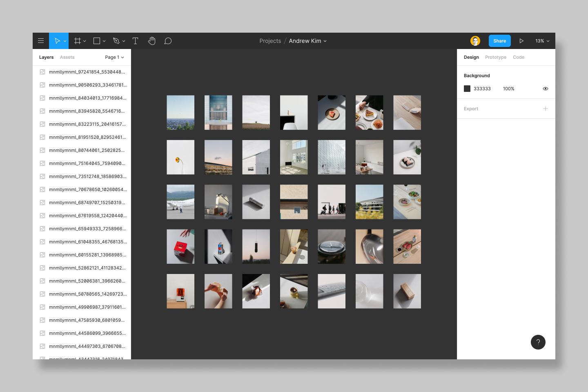Click the 333333 background color swatch
This screenshot has width=588, height=392.
coord(467,89)
